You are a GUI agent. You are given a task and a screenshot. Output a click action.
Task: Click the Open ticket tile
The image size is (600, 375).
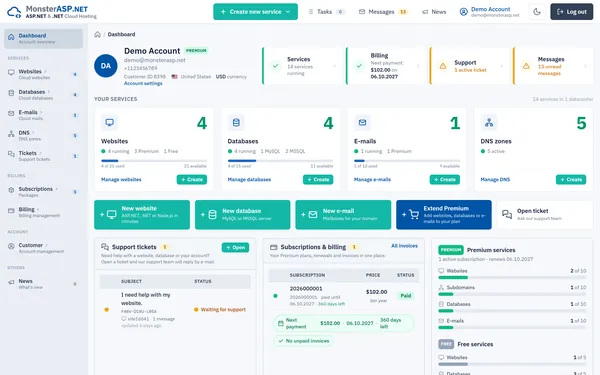click(x=545, y=215)
